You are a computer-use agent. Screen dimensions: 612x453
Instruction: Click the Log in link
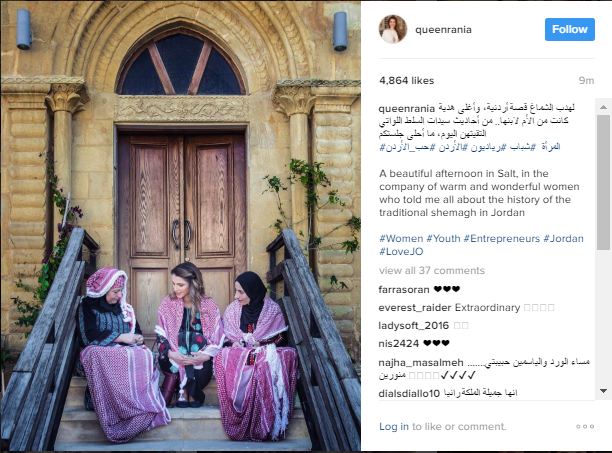point(394,426)
